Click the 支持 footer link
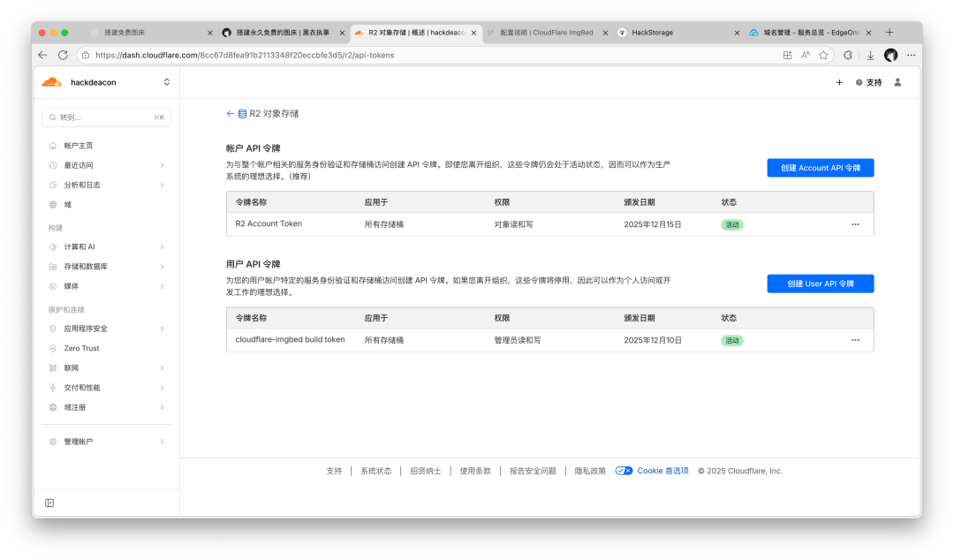This screenshot has width=954, height=560. point(334,471)
